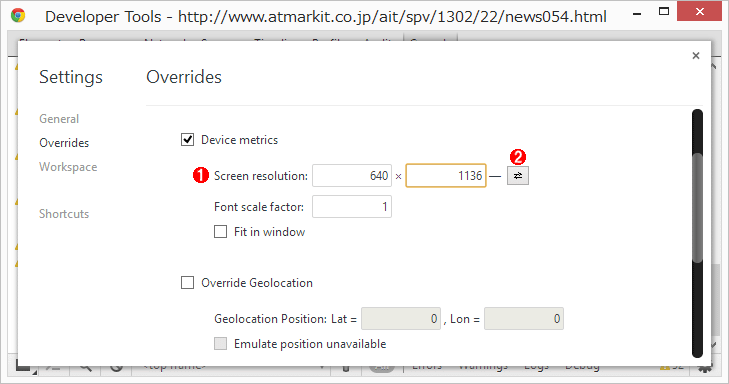729x384 pixels.
Task: Enable the Fit in window option
Action: point(220,232)
